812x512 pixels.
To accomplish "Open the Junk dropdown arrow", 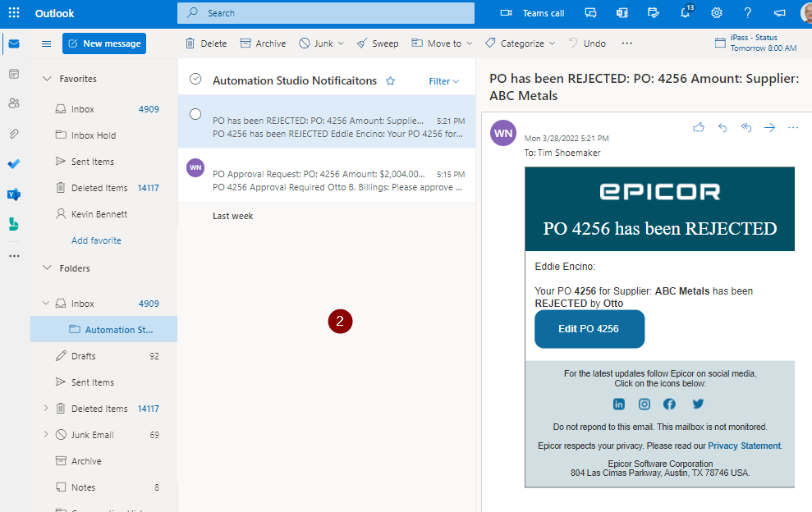I will [341, 43].
